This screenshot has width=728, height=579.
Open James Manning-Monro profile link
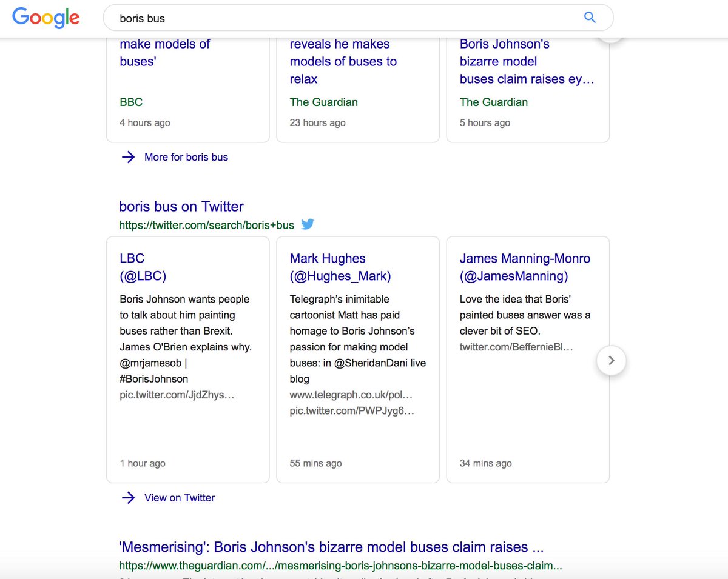(x=525, y=267)
